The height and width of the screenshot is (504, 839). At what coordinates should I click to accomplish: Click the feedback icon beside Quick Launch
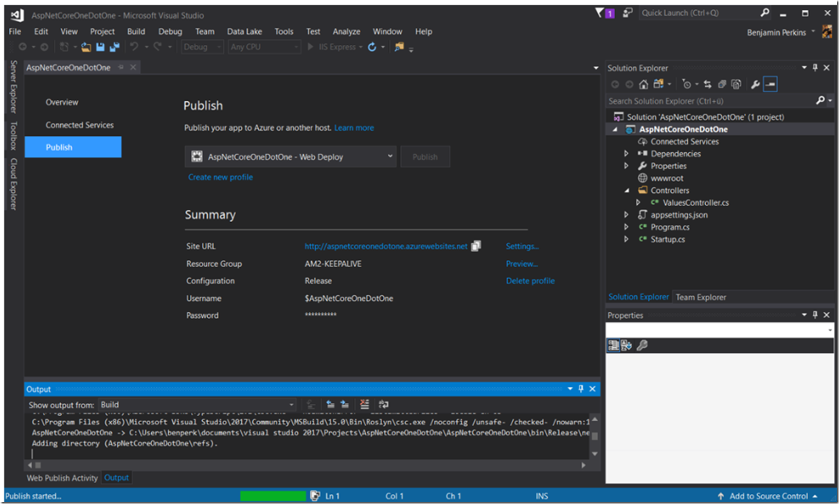[x=628, y=13]
